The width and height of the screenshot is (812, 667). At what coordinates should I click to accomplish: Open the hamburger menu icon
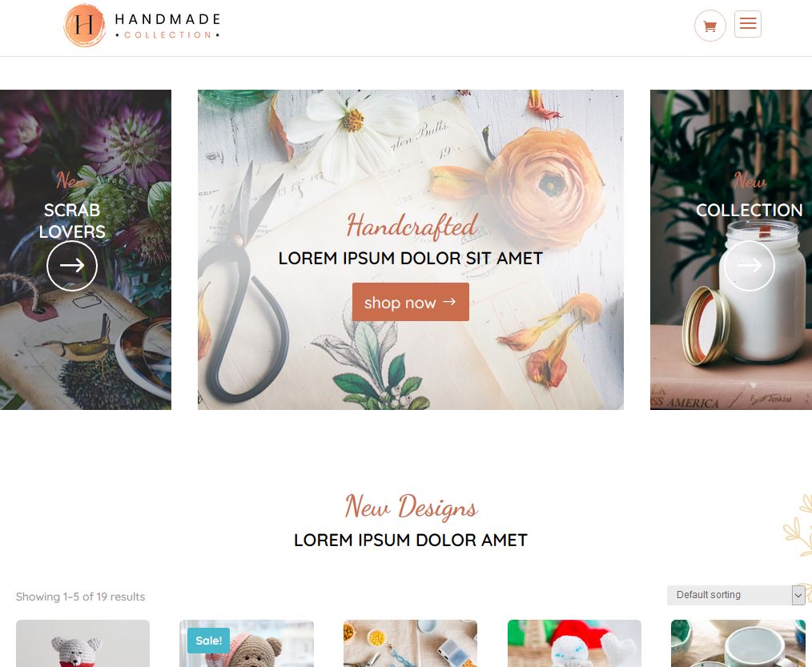(747, 24)
